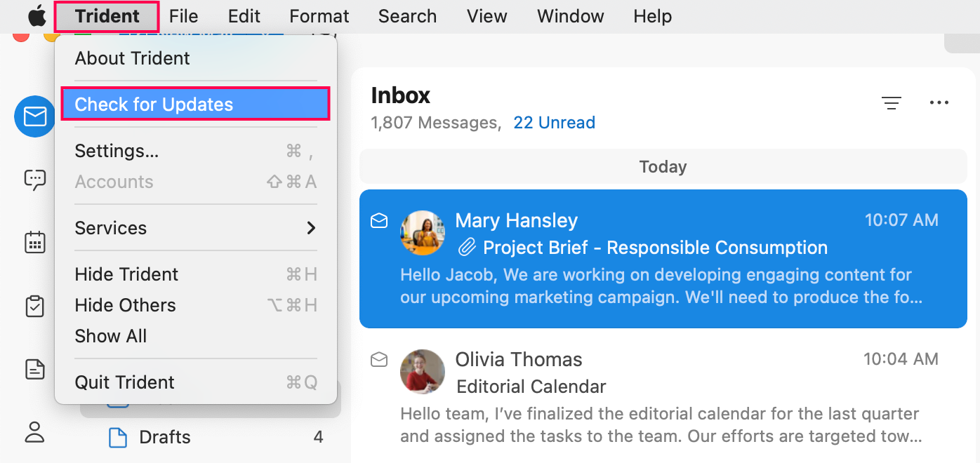
Task: Open the Calendar view in sidebar
Action: click(34, 243)
